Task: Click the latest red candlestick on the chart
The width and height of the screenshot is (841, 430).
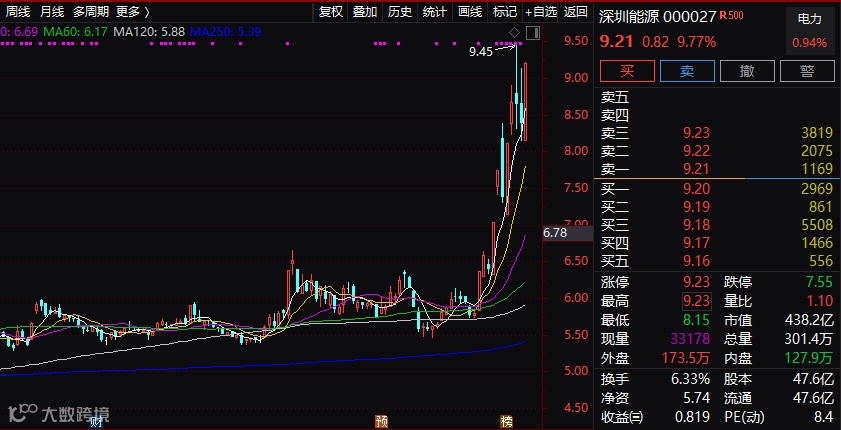Action: (x=526, y=102)
